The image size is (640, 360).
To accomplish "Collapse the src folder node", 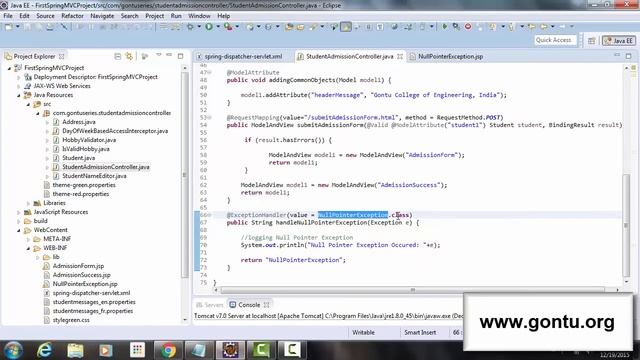I will click(x=28, y=104).
